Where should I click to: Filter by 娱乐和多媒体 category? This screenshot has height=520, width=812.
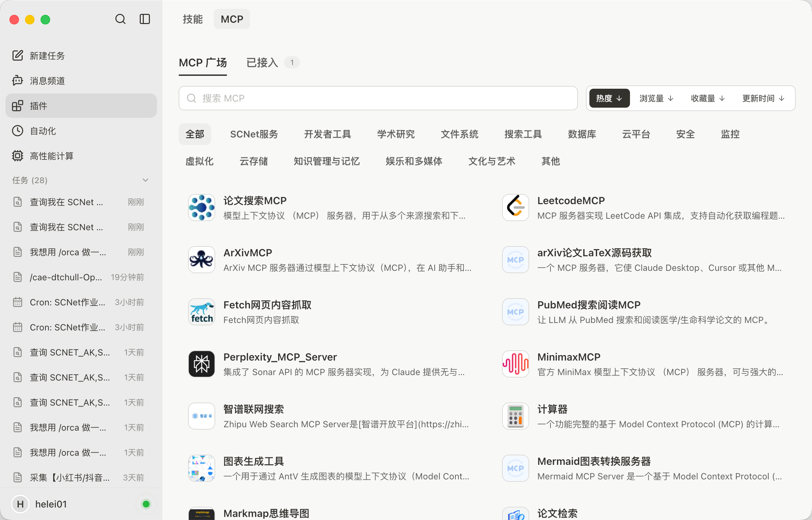(414, 161)
